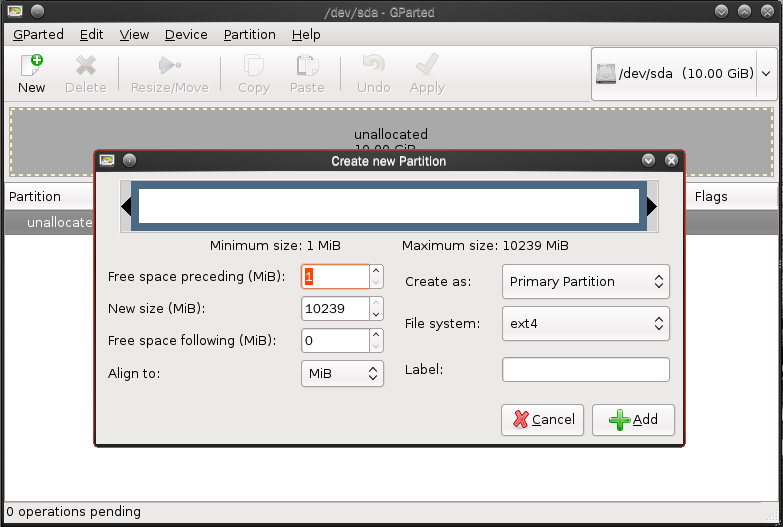This screenshot has width=783, height=527.
Task: Click the Undo last operation icon
Action: click(x=374, y=65)
